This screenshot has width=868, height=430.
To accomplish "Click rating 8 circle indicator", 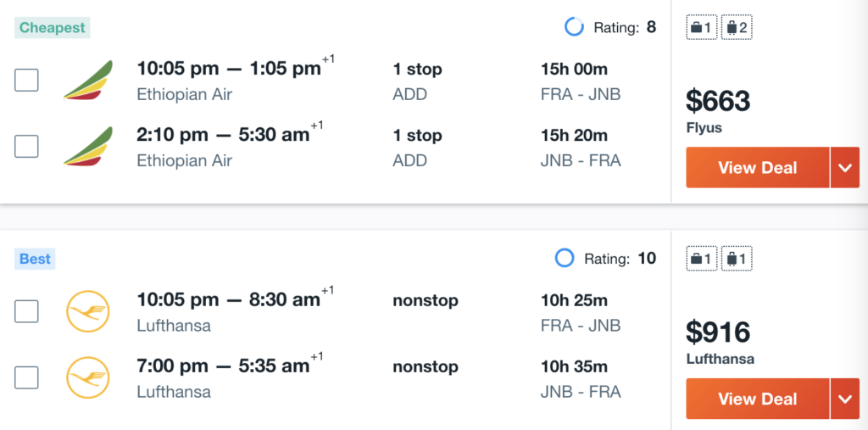I will click(x=574, y=26).
